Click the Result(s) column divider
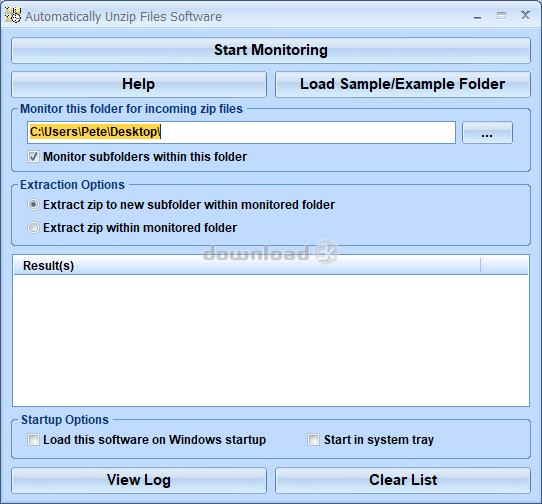Image resolution: width=542 pixels, height=504 pixels. (x=480, y=265)
